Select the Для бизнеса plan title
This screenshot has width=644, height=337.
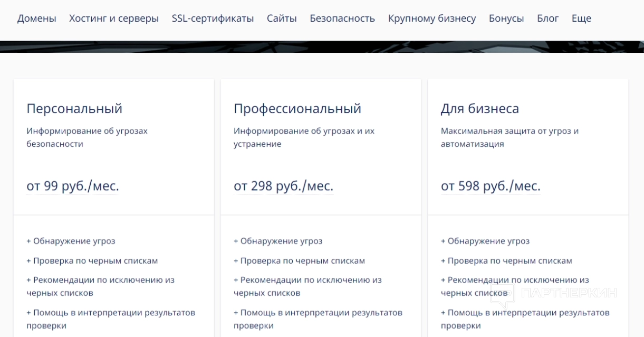point(480,109)
